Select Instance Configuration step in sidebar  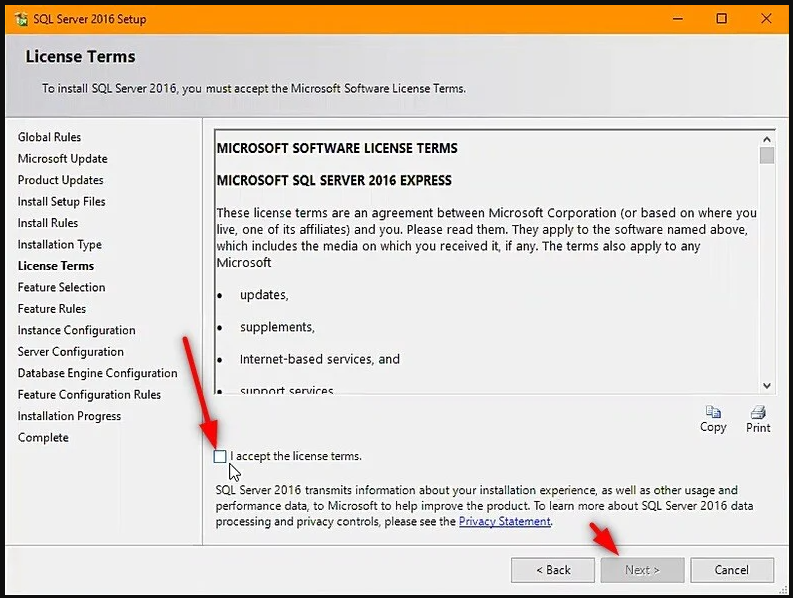coord(76,330)
